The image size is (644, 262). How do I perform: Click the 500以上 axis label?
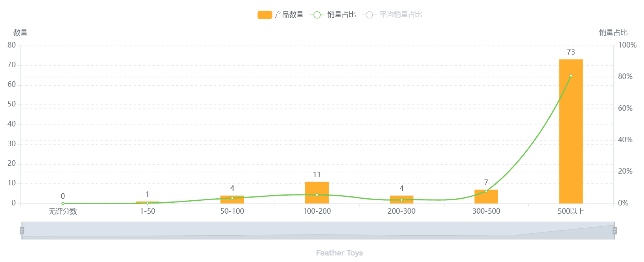click(x=571, y=211)
